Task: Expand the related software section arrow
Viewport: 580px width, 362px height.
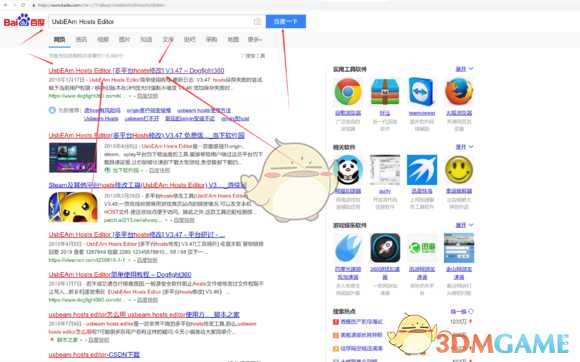Action: tap(465, 147)
